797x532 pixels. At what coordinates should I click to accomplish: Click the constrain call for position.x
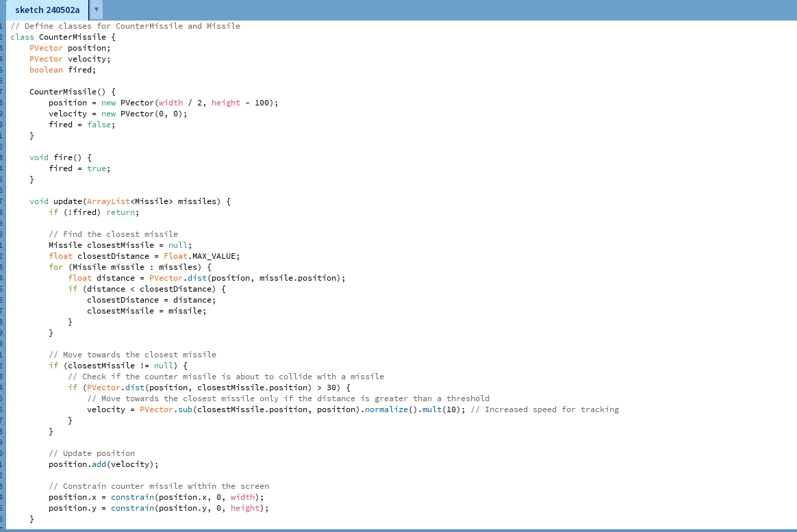[x=132, y=496]
